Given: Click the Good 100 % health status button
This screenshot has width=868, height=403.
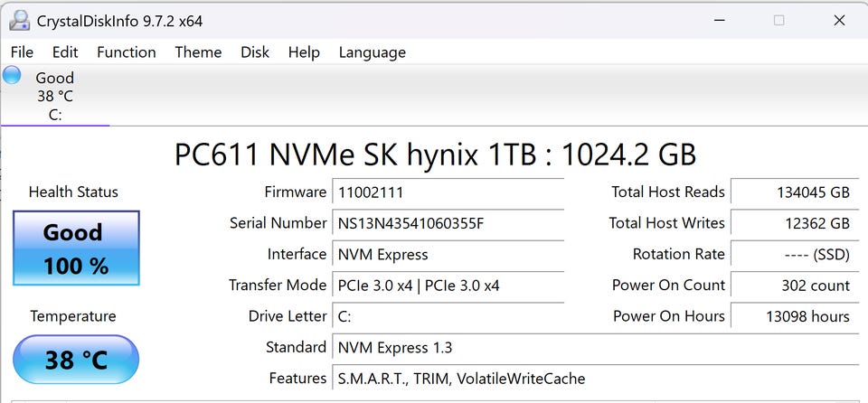Looking at the screenshot, I should (x=76, y=248).
